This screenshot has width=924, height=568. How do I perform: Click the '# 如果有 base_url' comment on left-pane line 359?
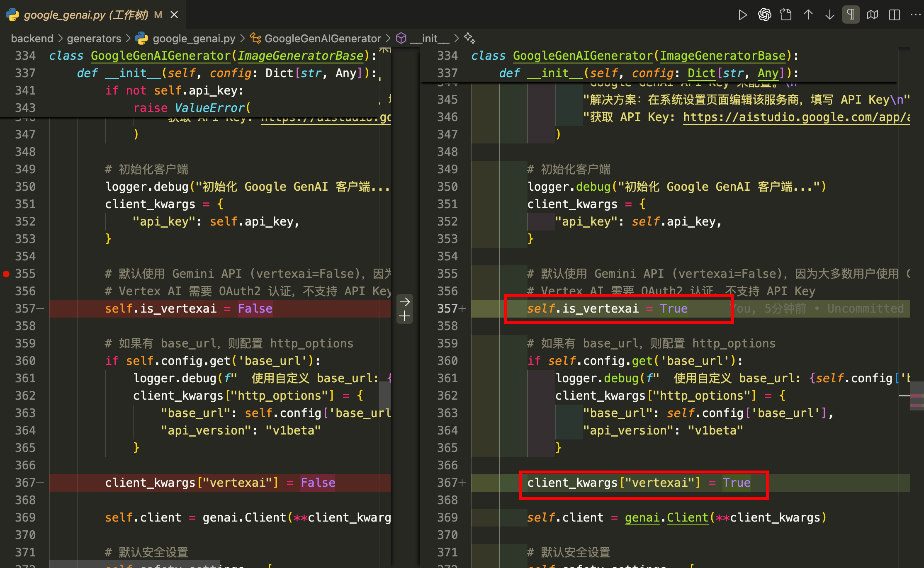(x=229, y=343)
